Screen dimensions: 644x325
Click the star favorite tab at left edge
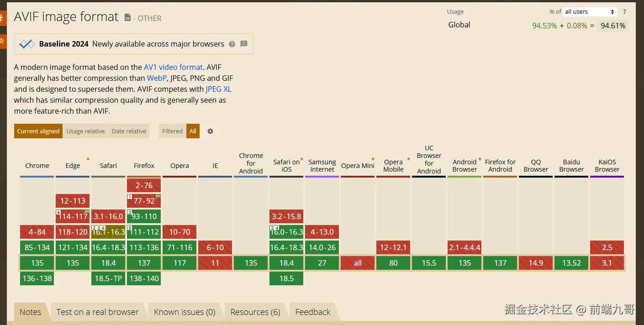[x=2, y=41]
